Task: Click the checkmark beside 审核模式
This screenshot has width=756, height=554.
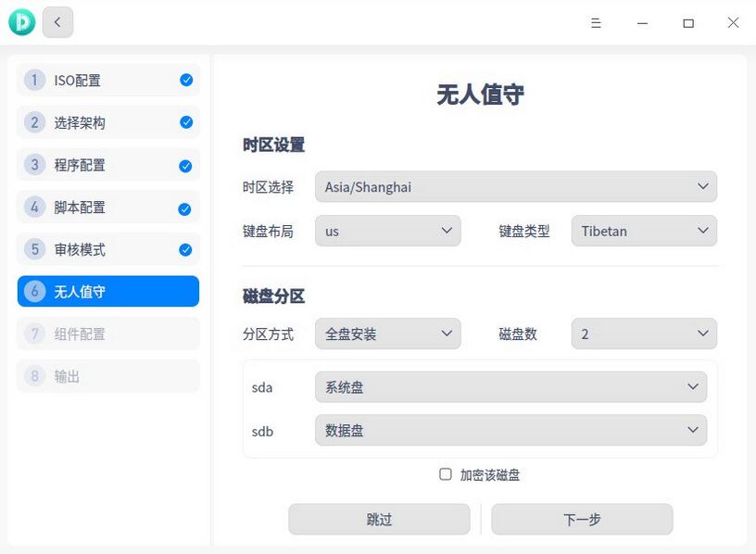Action: [184, 248]
